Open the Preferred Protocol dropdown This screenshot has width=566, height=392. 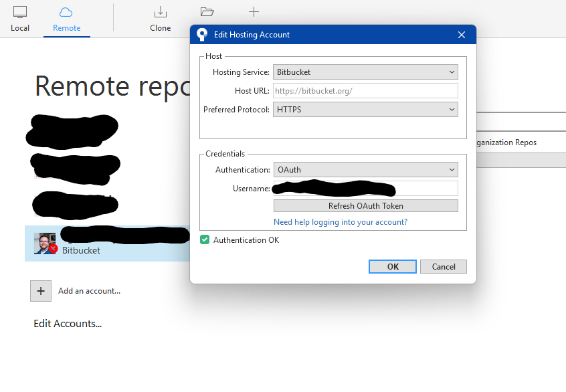point(365,110)
